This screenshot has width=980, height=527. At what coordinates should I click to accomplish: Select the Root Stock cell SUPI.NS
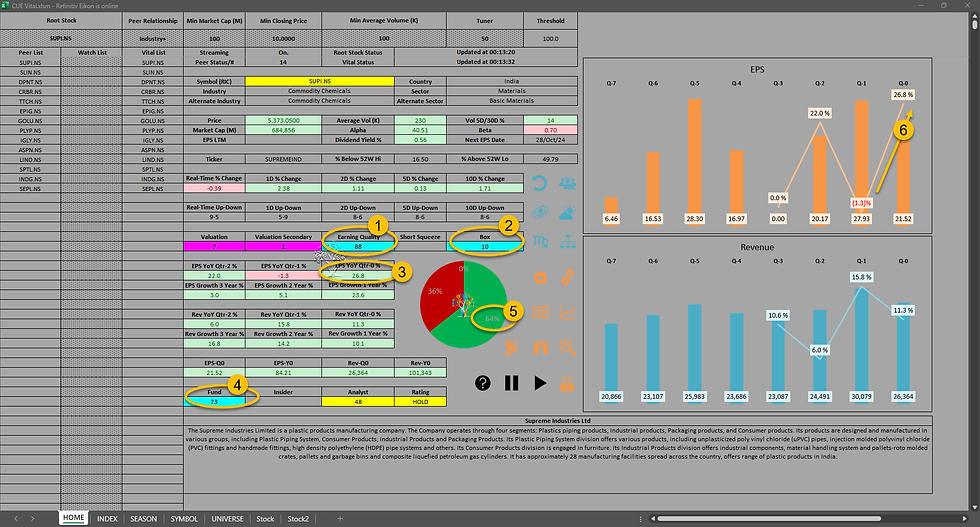[61, 38]
